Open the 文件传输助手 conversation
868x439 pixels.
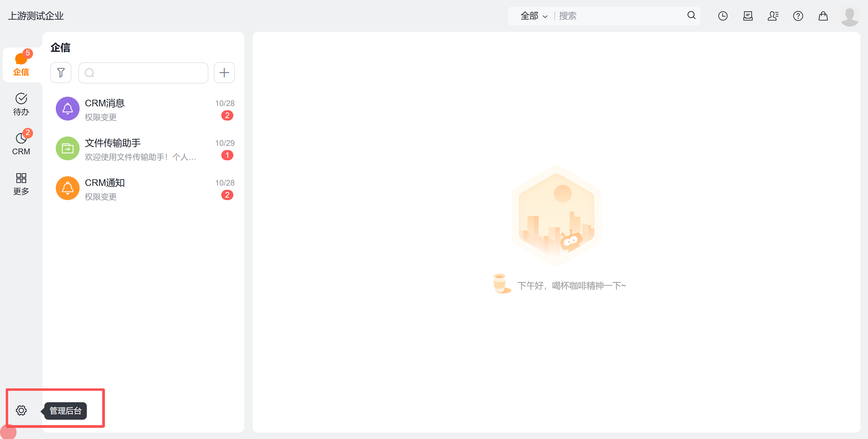[x=145, y=149]
